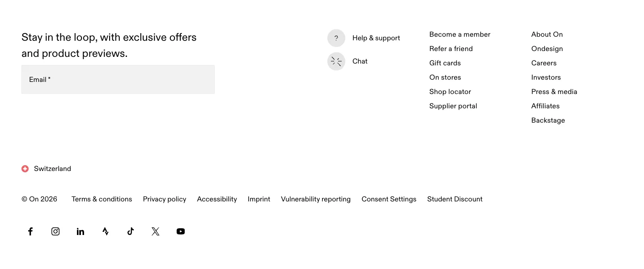Viewport: 644px width, 269px height.
Task: Click the © On 2026 copyright text
Action: click(x=39, y=199)
